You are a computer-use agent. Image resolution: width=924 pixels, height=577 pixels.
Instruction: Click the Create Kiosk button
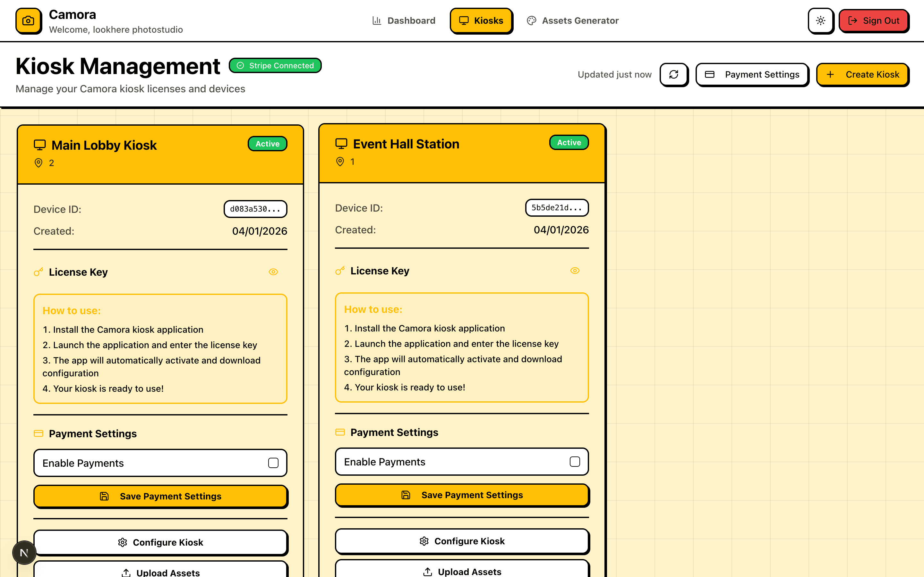[862, 74]
